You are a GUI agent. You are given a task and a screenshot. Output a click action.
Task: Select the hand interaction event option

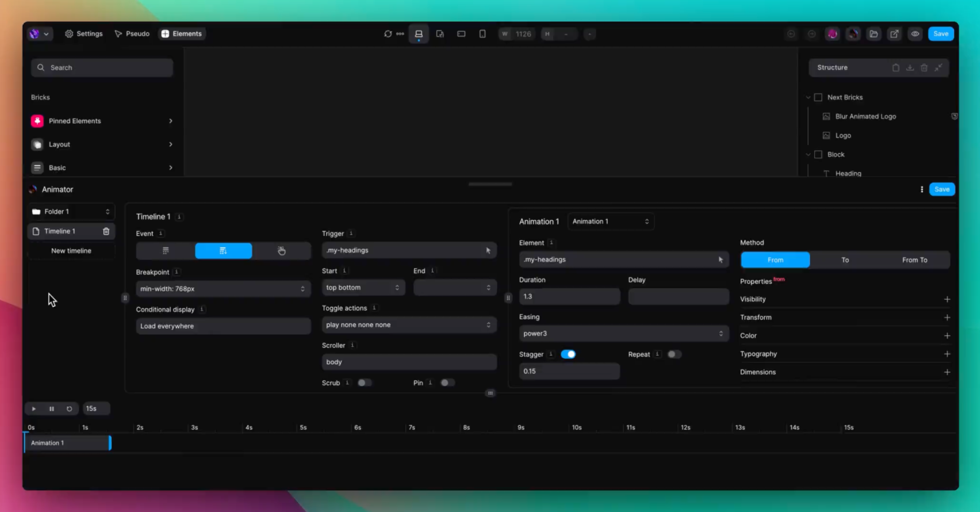pyautogui.click(x=281, y=251)
